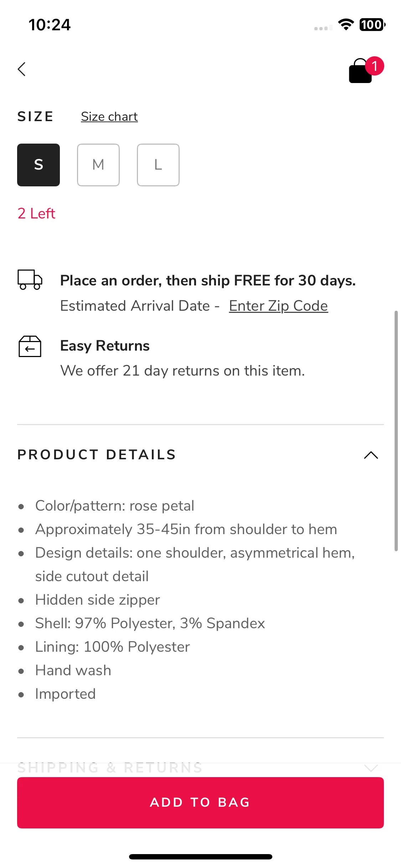Add the item with ADD TO BAG

(200, 802)
